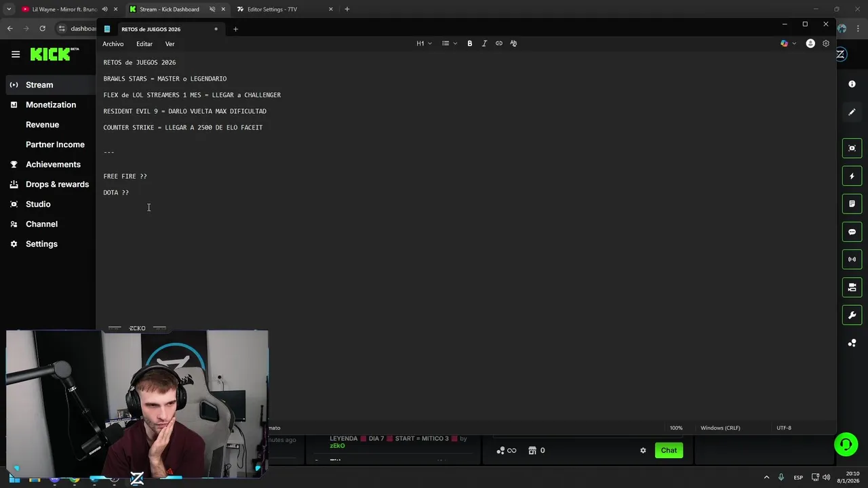Click the shop icon with 0 count

point(536,451)
